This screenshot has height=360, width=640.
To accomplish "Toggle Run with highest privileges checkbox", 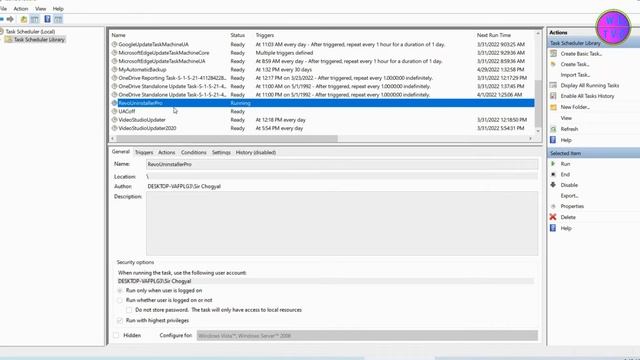I will pyautogui.click(x=120, y=320).
